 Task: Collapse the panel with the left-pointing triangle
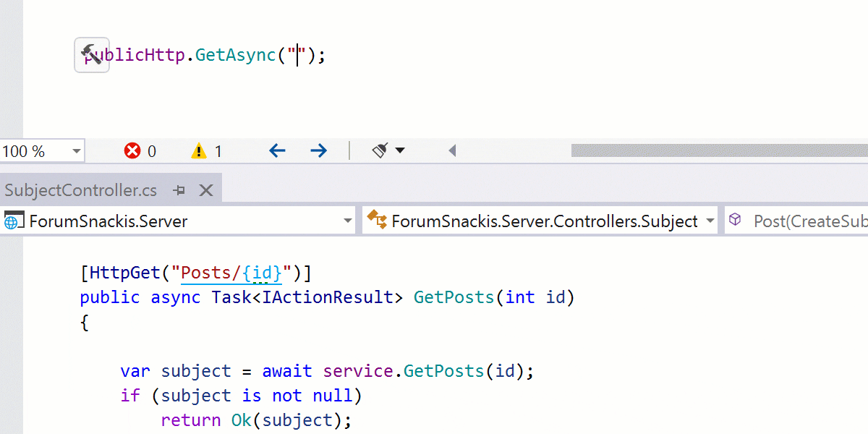click(451, 150)
